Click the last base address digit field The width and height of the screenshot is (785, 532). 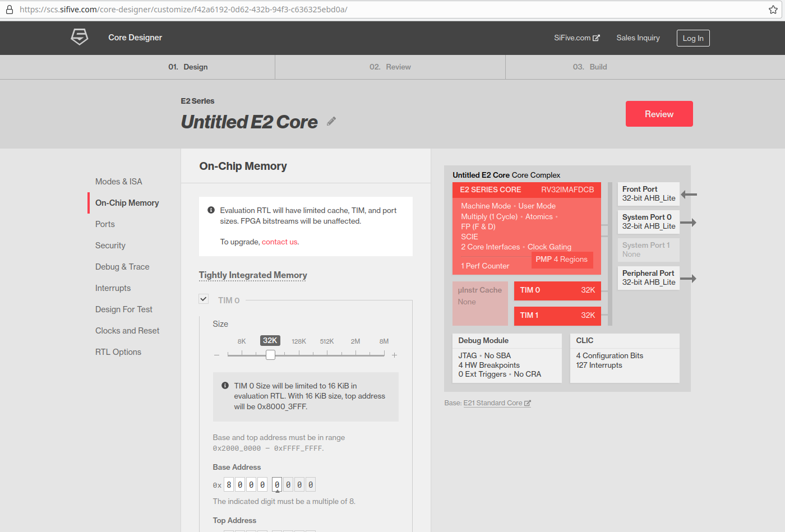click(x=311, y=485)
